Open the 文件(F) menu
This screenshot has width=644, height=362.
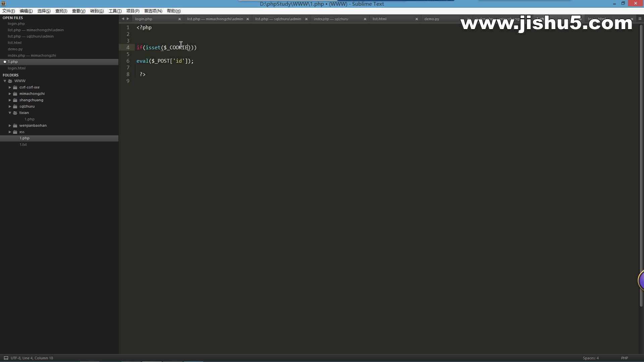(9, 11)
